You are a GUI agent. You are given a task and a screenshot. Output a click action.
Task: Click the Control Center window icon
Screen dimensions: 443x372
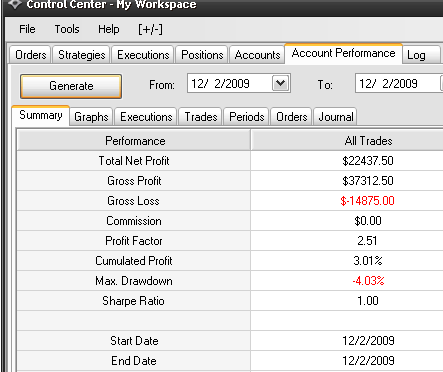coord(15,4)
